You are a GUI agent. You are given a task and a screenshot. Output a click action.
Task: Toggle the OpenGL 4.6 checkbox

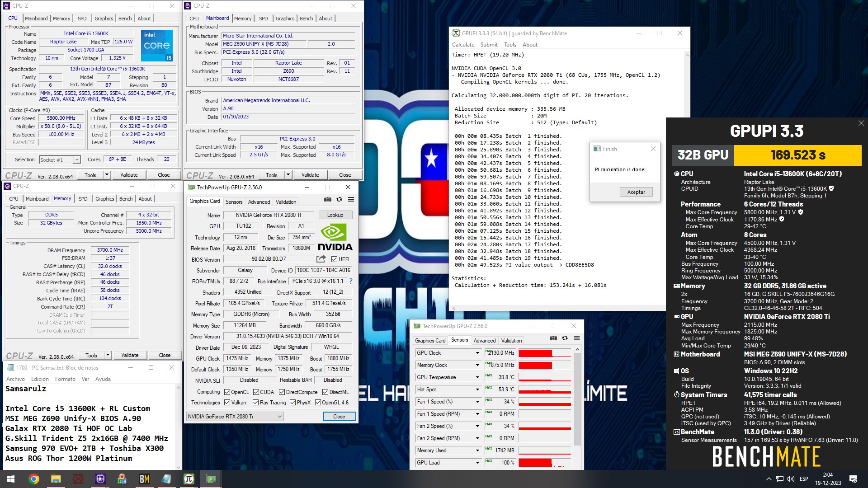click(x=318, y=403)
